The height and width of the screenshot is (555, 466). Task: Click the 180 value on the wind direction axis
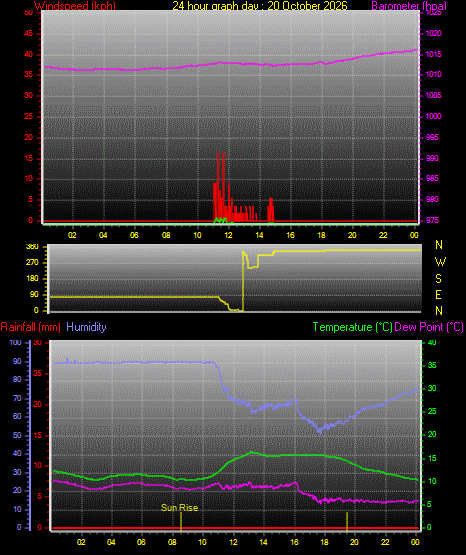pos(33,279)
